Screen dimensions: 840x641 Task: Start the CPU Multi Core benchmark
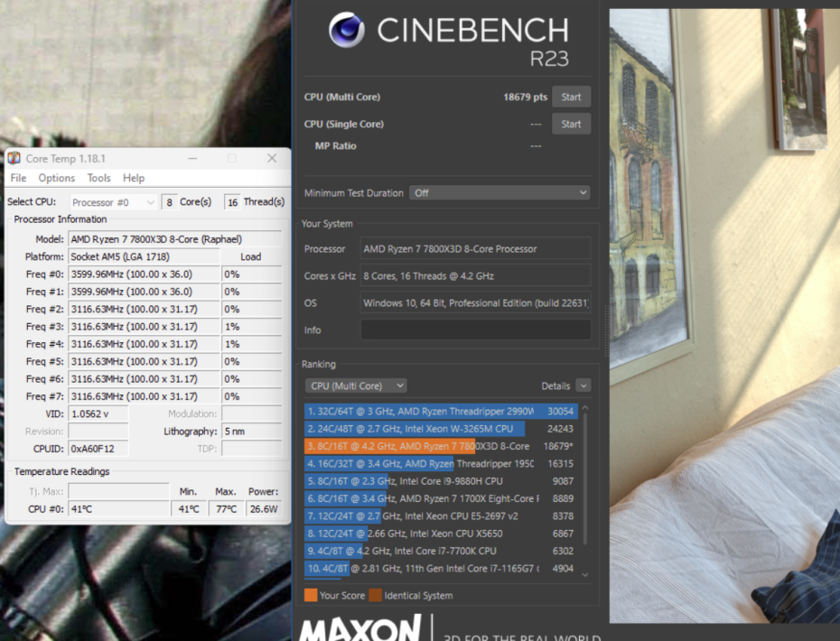(571, 97)
